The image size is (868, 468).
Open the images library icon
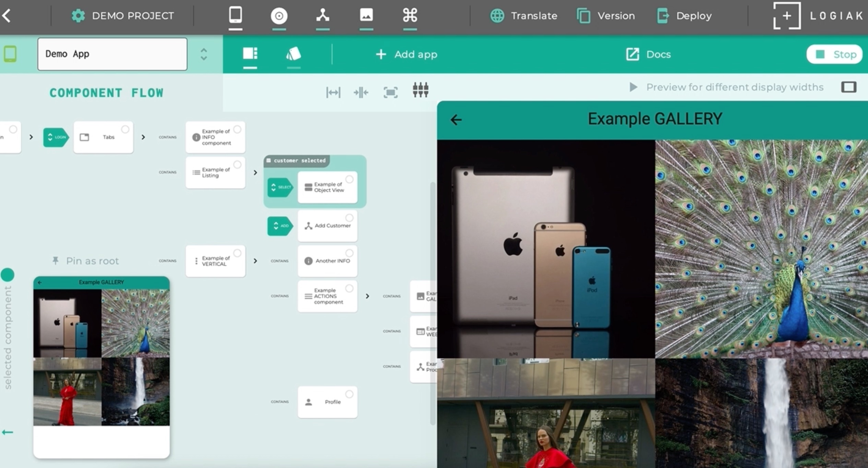[x=366, y=15]
